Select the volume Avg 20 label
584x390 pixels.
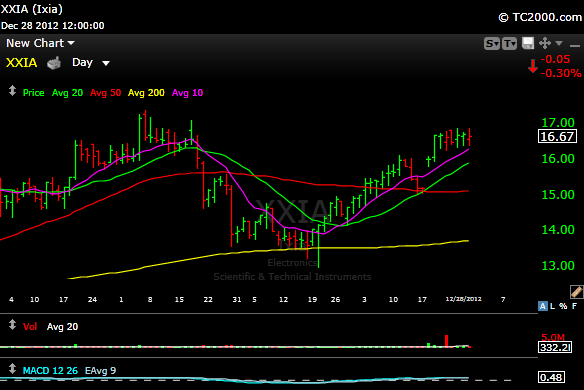click(63, 327)
